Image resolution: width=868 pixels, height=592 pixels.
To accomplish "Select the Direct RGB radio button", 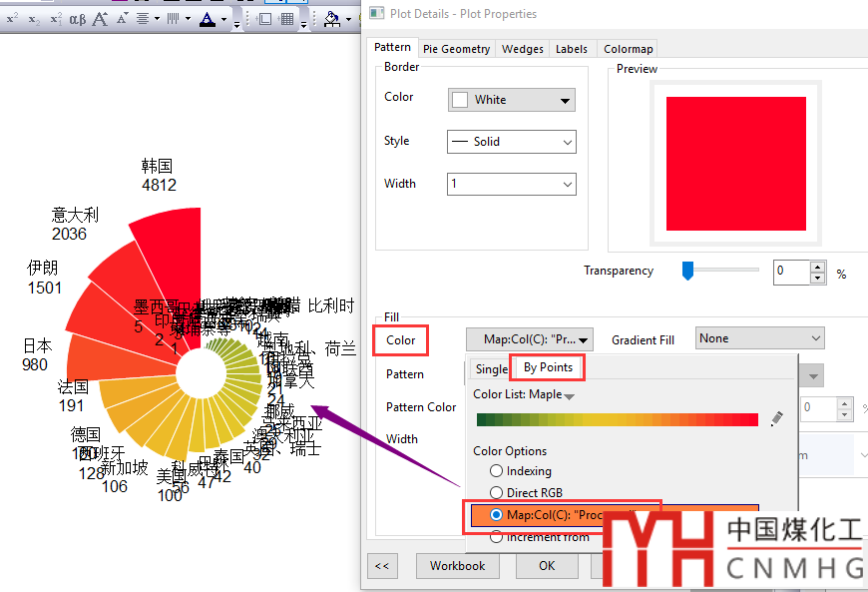I will 496,492.
